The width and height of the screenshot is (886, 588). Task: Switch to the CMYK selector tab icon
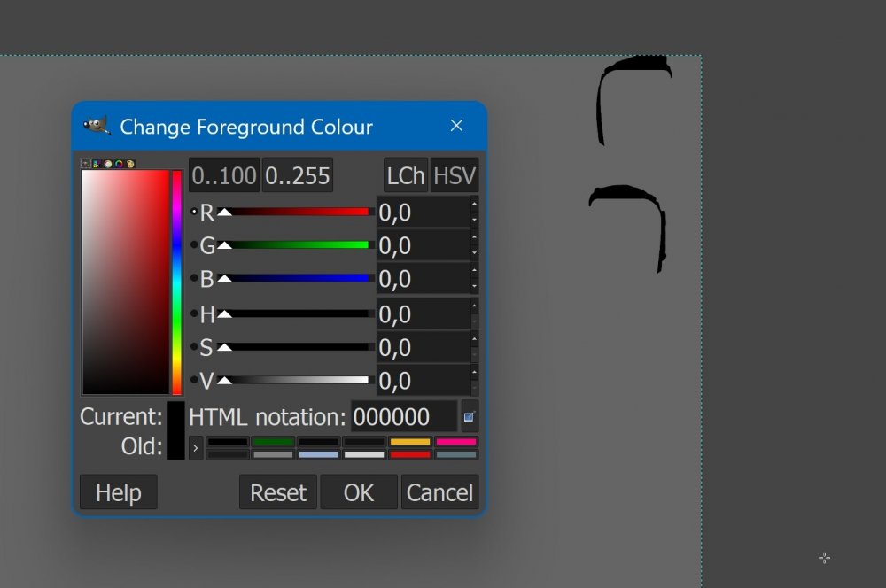click(x=97, y=164)
